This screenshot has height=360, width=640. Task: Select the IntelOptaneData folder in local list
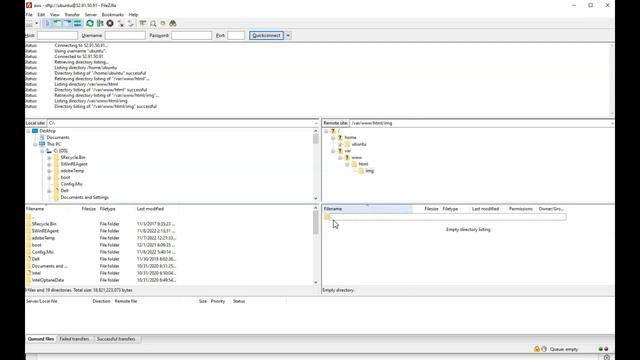click(x=48, y=280)
